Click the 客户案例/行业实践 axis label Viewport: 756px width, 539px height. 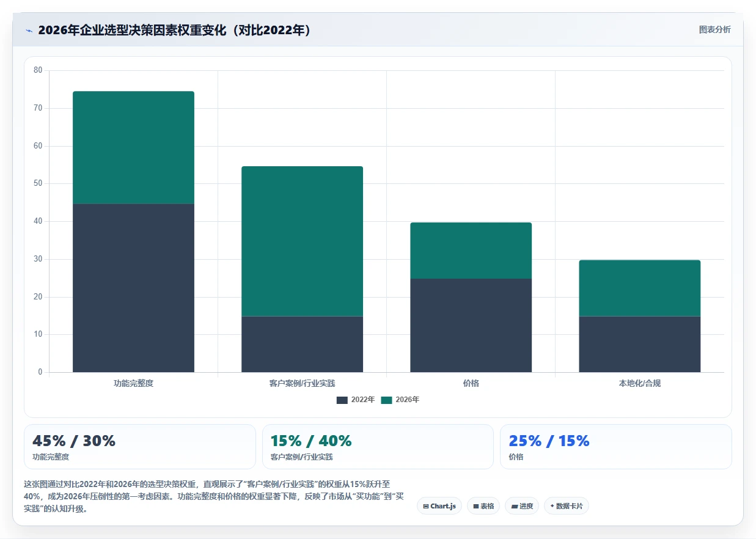coord(302,383)
